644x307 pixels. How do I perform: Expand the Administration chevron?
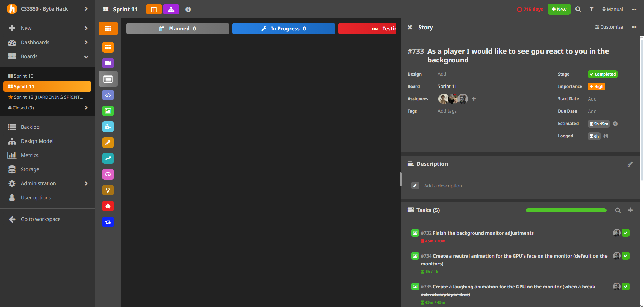(86, 183)
